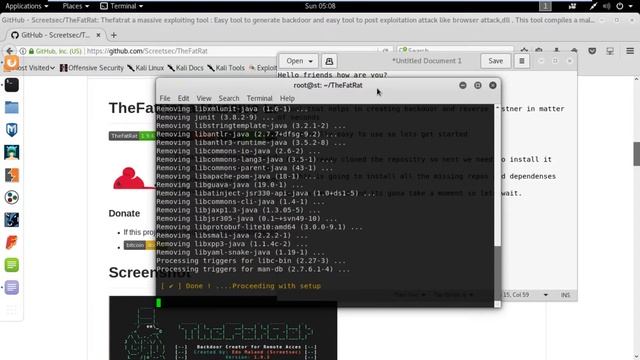Open the purple text editor dock icon

11,287
